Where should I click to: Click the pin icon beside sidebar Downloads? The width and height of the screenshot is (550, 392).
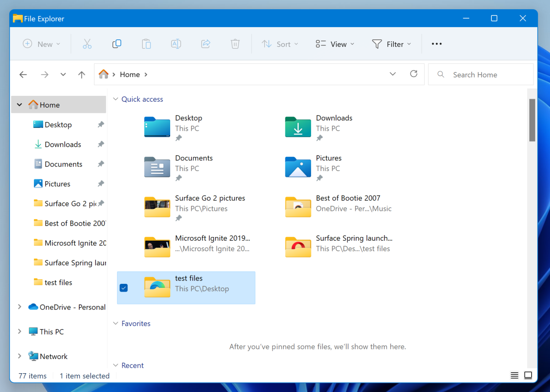[x=101, y=144]
